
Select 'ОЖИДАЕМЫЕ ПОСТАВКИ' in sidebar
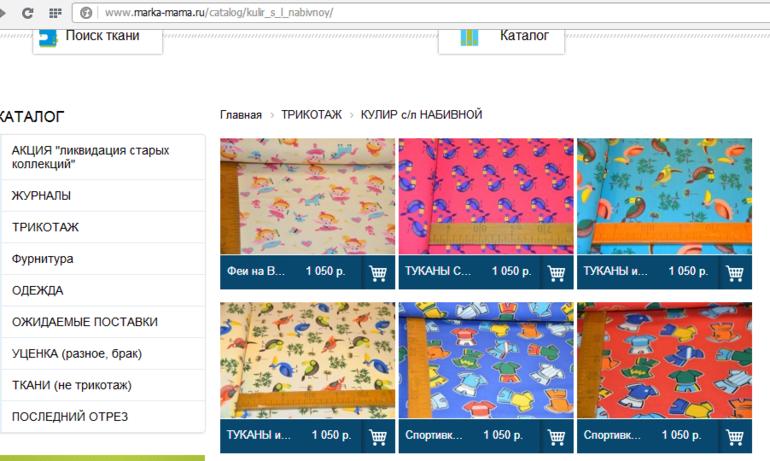click(x=85, y=322)
